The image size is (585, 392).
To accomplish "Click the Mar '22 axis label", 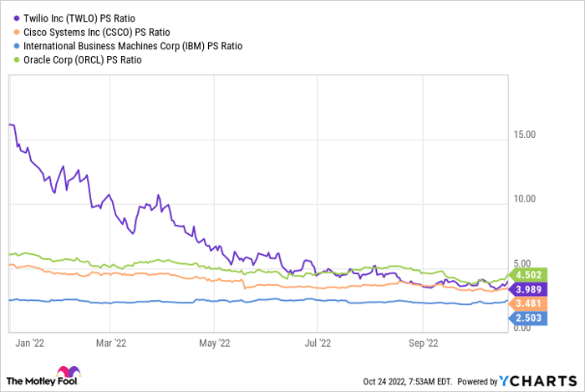I will (x=109, y=342).
